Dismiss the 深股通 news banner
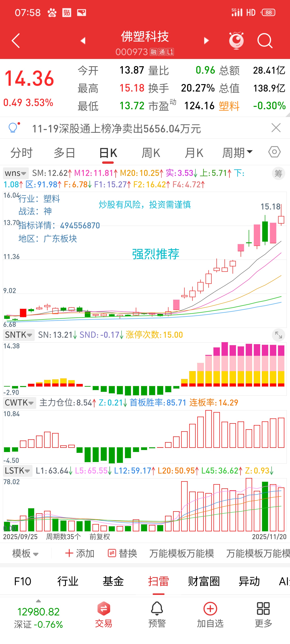This screenshot has width=290, height=644. pyautogui.click(x=276, y=128)
